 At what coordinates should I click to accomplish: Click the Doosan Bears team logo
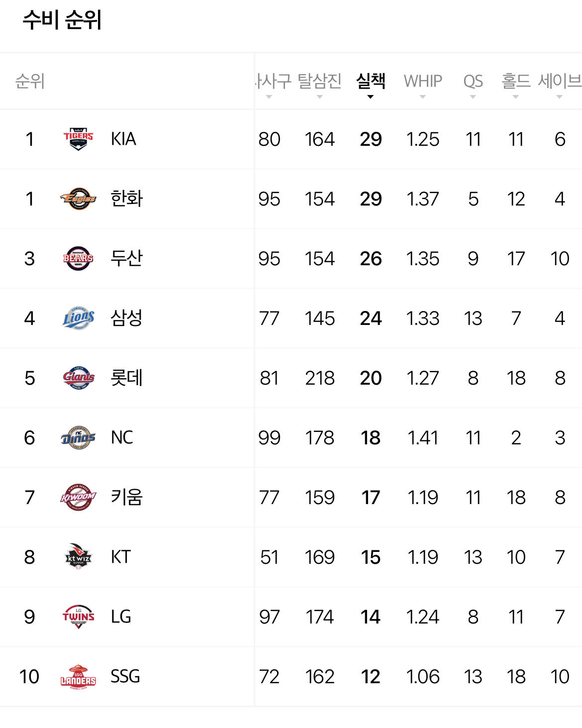click(78, 258)
